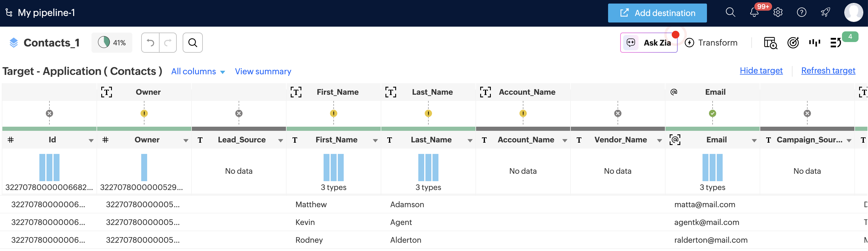Click Hide target link
The image size is (868, 251).
pyautogui.click(x=761, y=70)
